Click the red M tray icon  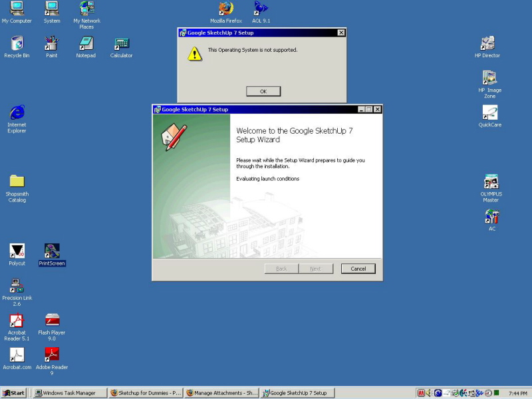[421, 393]
